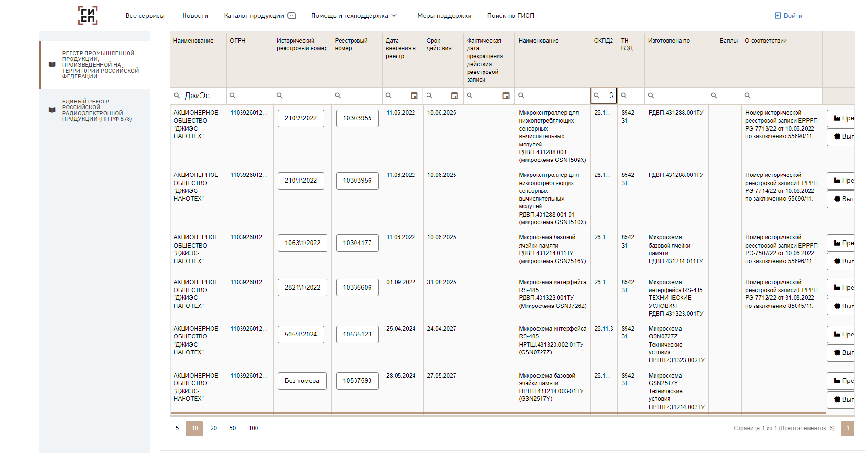Open the Все сервисы menu item
This screenshot has height=453, width=868.
(x=145, y=15)
